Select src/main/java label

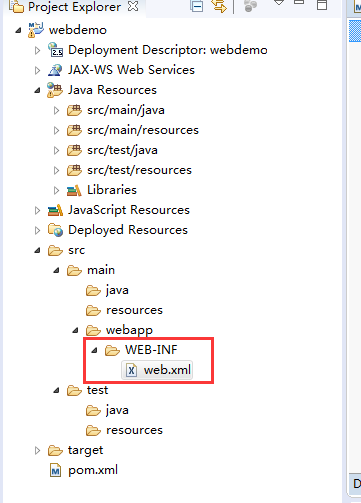126,110
